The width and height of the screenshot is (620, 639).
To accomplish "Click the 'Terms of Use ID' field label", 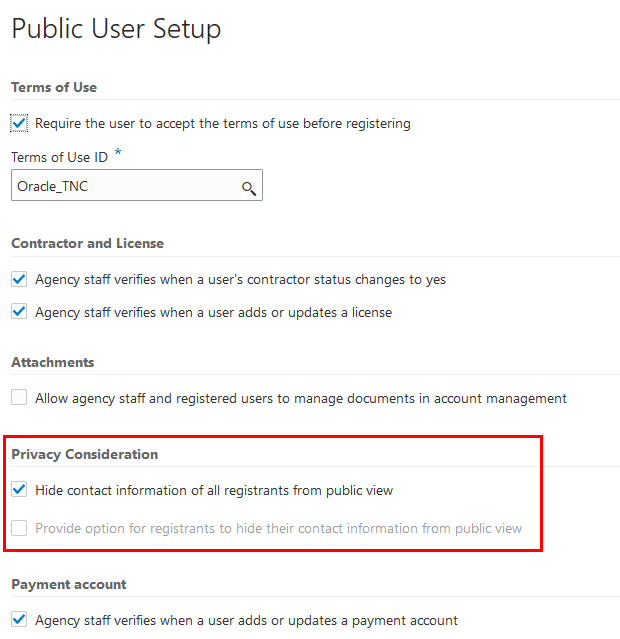I will (59, 157).
